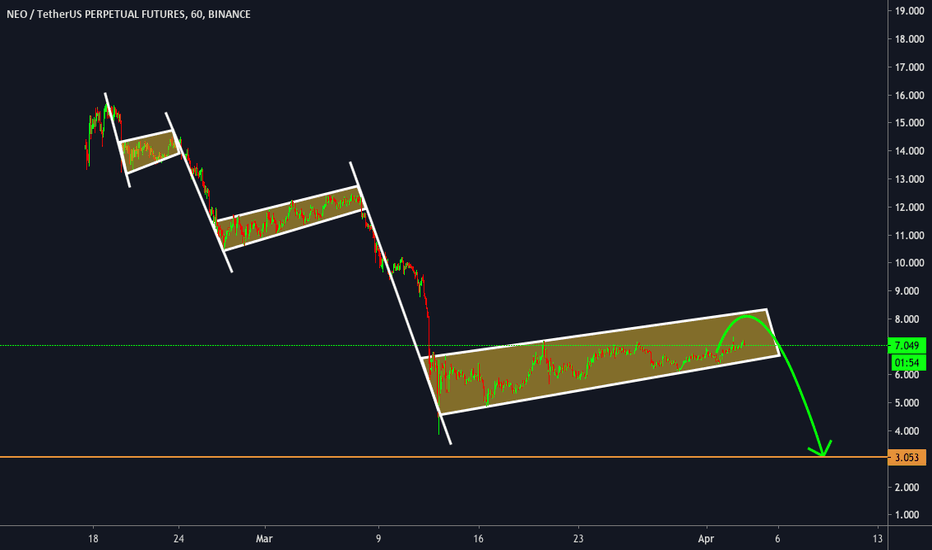The height and width of the screenshot is (550, 932).
Task: Click the 18 date label on time axis
Action: (93, 539)
